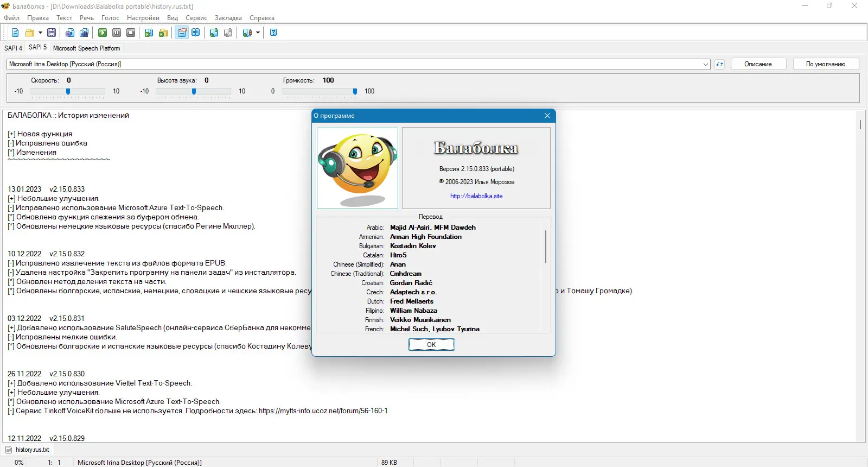Click the Balabolka smiley headset logo

(x=358, y=168)
